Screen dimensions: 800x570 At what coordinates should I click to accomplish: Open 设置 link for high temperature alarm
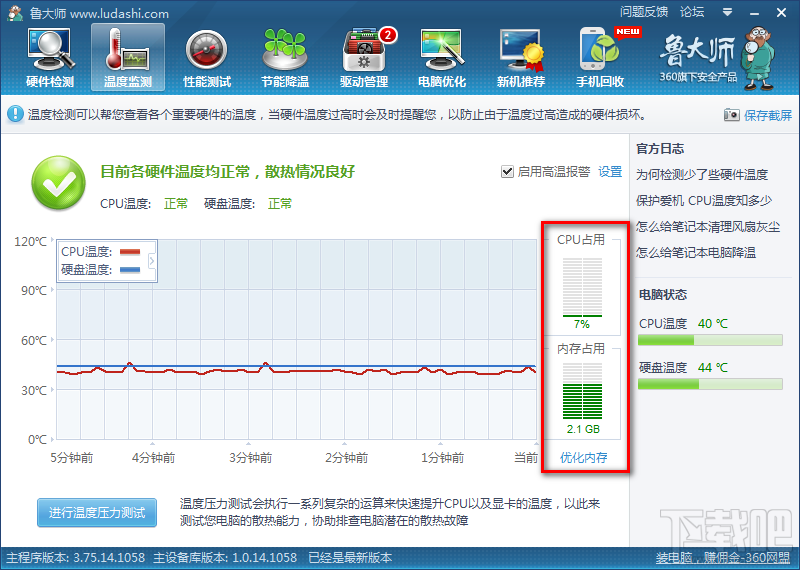pyautogui.click(x=610, y=172)
